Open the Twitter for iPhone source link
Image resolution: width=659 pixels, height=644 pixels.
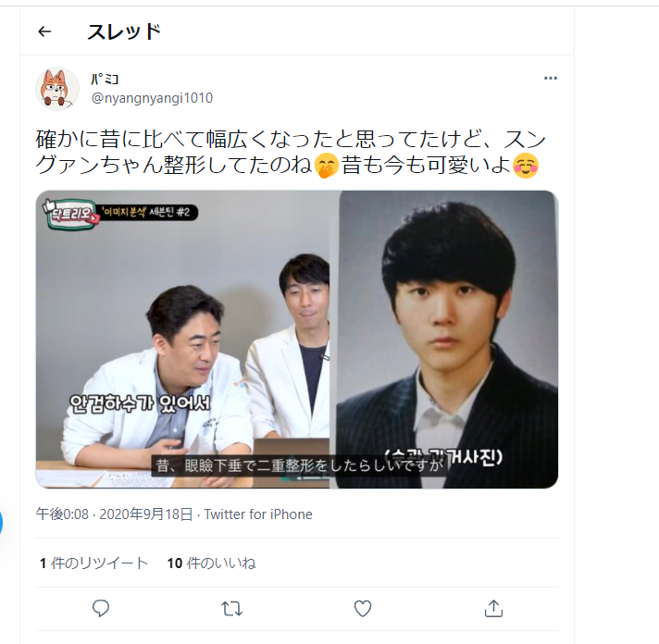pos(258,514)
